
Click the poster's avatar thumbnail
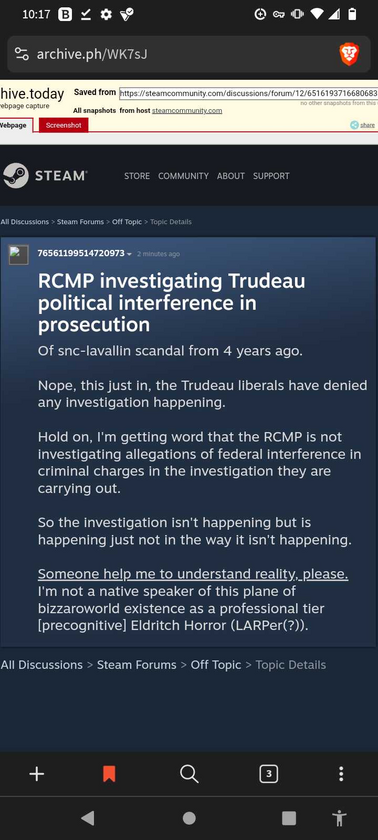point(19,255)
